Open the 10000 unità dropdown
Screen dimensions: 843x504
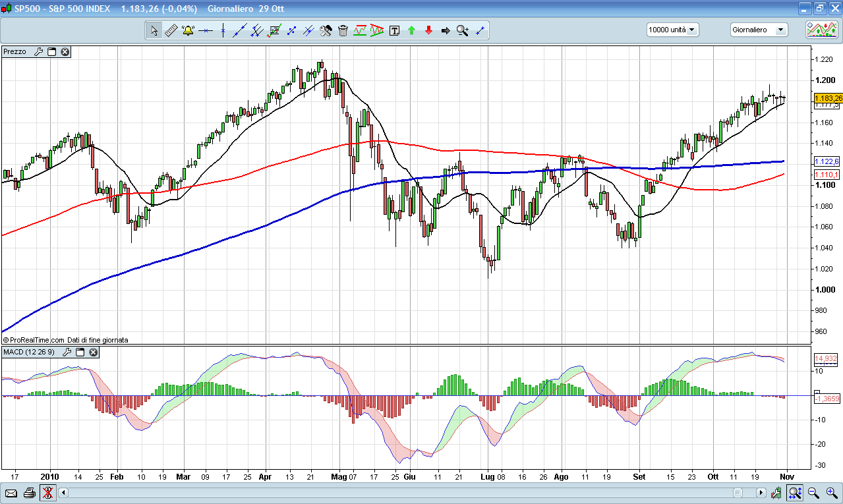pos(672,30)
